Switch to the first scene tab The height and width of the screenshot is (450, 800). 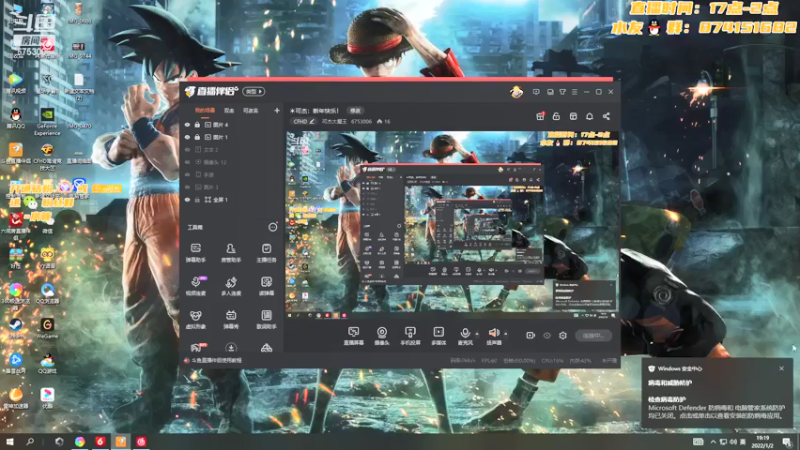(x=205, y=111)
